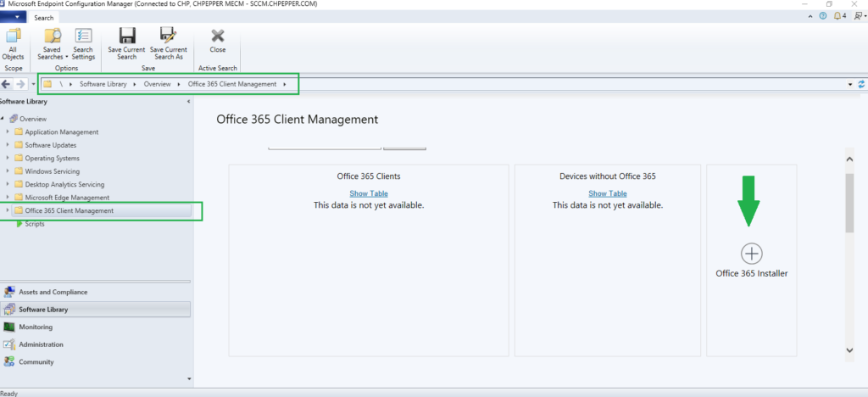
Task: Refresh the view using the address bar refresh icon
Action: (x=861, y=84)
